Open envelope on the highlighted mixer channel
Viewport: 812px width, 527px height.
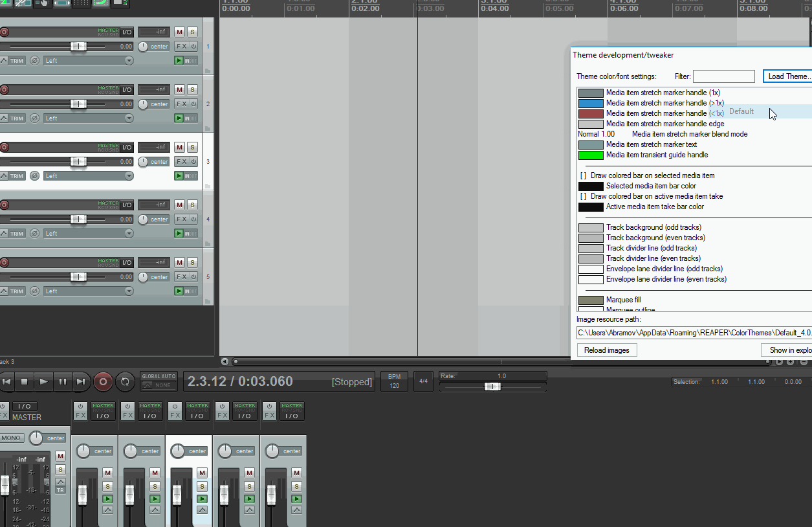click(x=202, y=510)
